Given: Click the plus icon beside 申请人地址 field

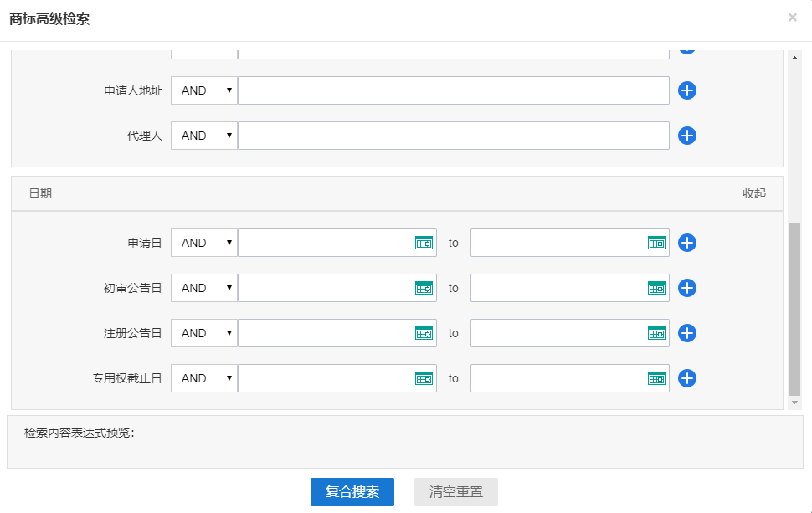Looking at the screenshot, I should pyautogui.click(x=687, y=90).
